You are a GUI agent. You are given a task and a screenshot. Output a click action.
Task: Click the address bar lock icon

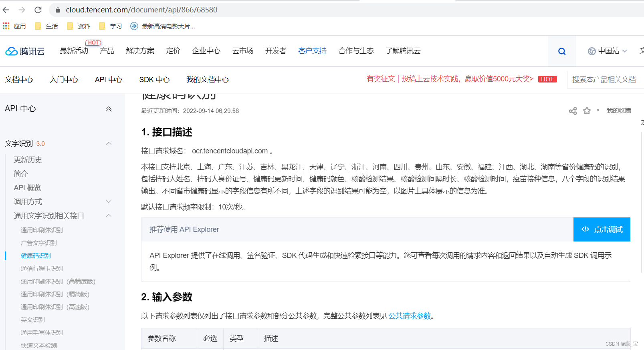point(58,10)
